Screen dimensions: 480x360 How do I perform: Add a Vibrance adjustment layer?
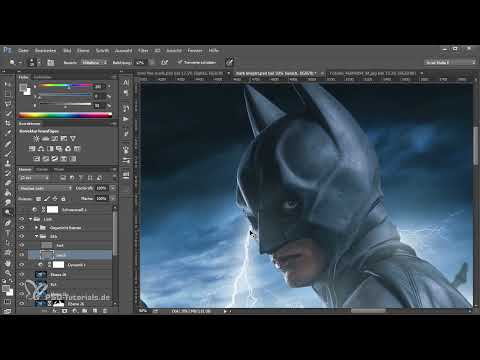pos(73,138)
